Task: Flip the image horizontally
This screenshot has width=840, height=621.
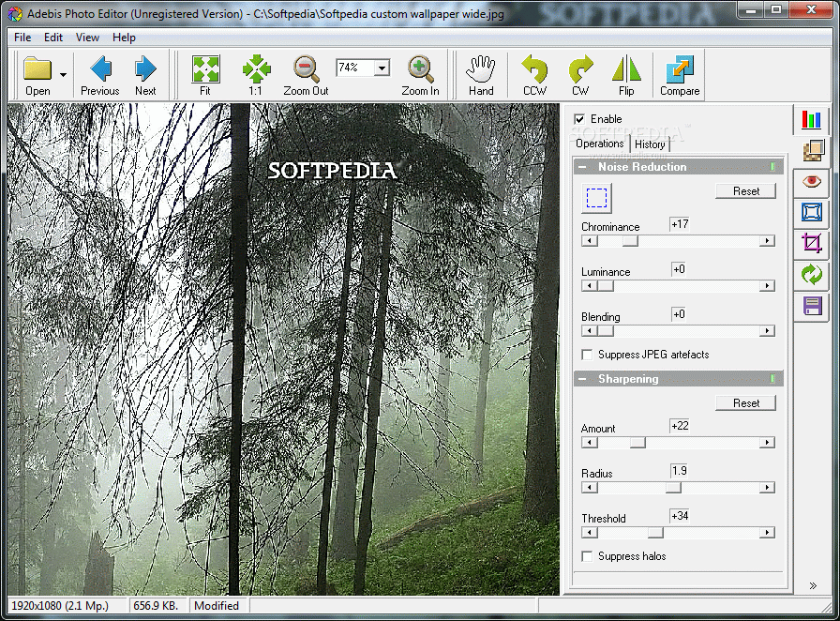Action: (626, 75)
